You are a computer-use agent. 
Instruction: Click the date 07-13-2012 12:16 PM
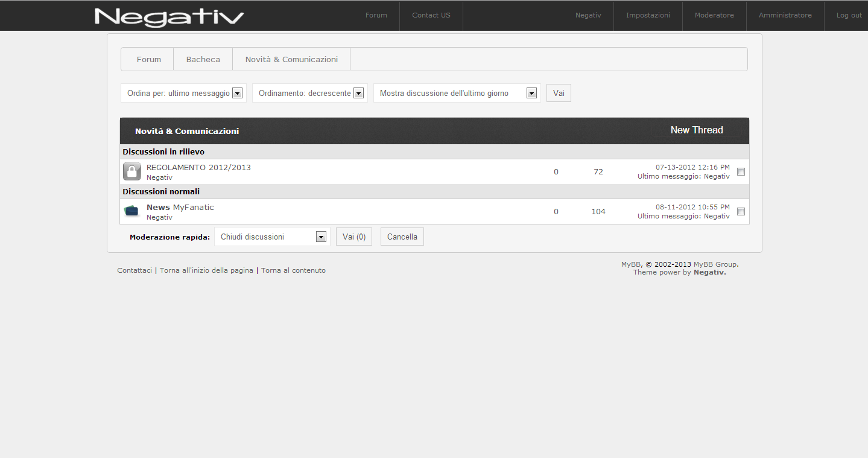pyautogui.click(x=692, y=167)
